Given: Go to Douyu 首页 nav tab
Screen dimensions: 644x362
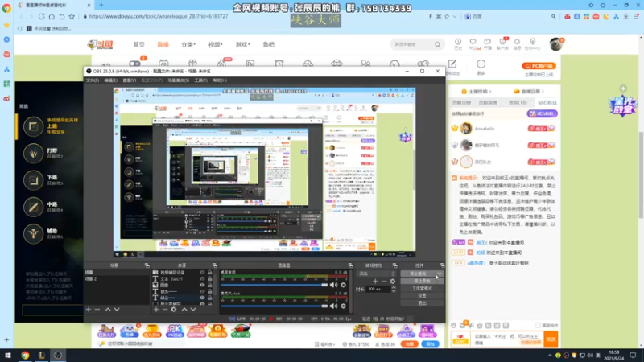Looking at the screenshot, I should coord(138,44).
